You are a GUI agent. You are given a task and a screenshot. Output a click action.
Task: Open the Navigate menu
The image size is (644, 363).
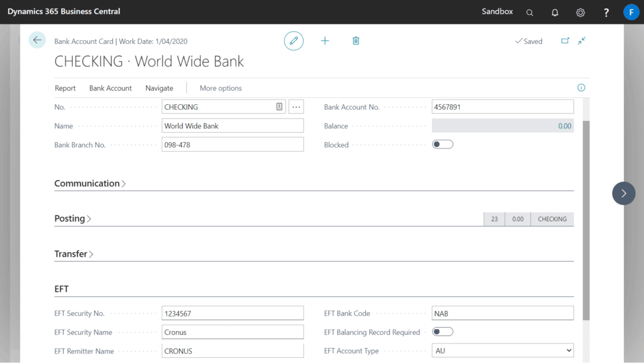coord(158,88)
